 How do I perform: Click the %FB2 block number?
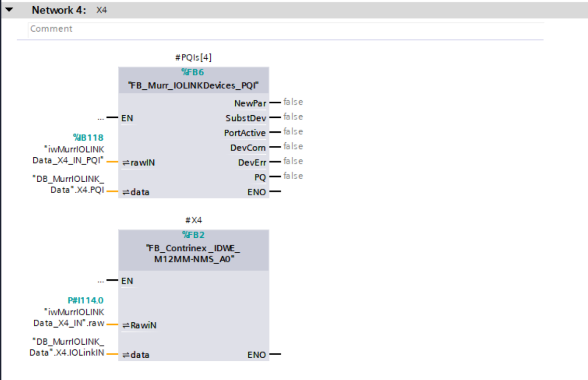193,235
